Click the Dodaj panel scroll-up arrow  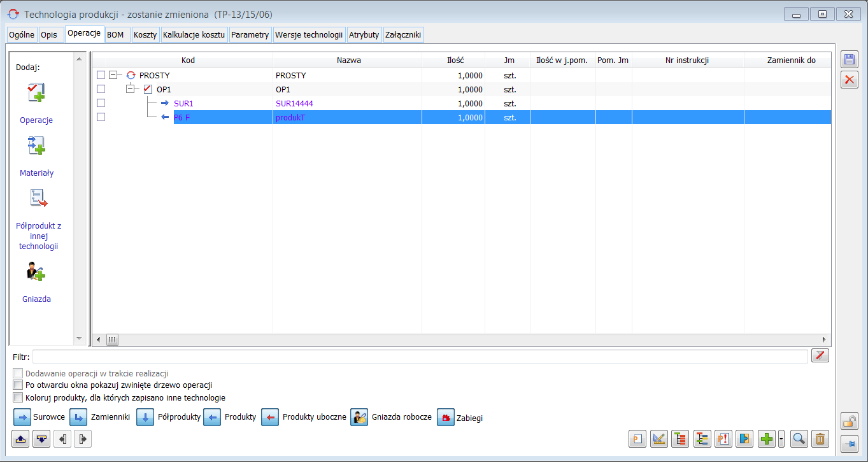[x=80, y=59]
